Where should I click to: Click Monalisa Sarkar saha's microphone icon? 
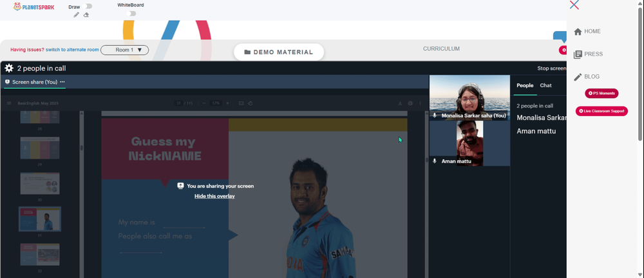tap(435, 115)
